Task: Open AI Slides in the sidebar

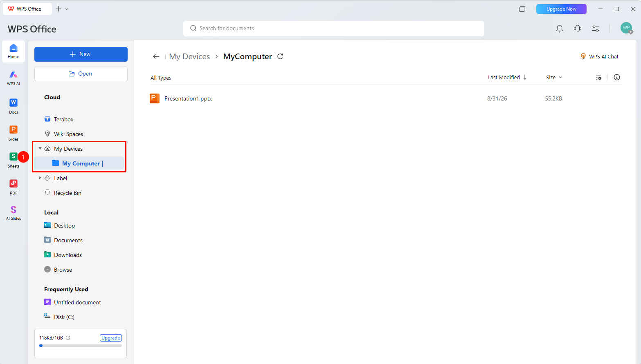Action: coord(13,213)
